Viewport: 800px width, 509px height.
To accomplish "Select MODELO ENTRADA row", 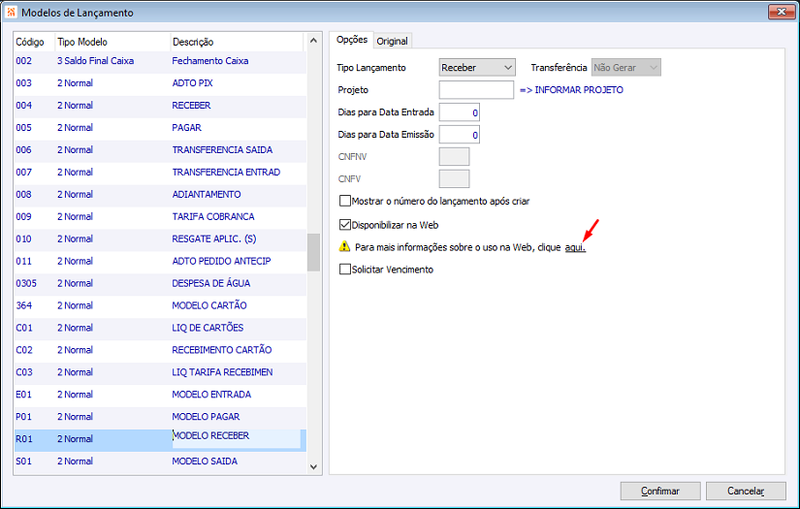I will [x=161, y=394].
